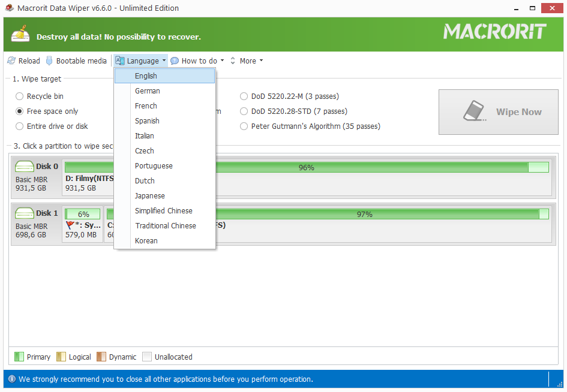Select the D: Filmy partition 96% bar

point(307,167)
